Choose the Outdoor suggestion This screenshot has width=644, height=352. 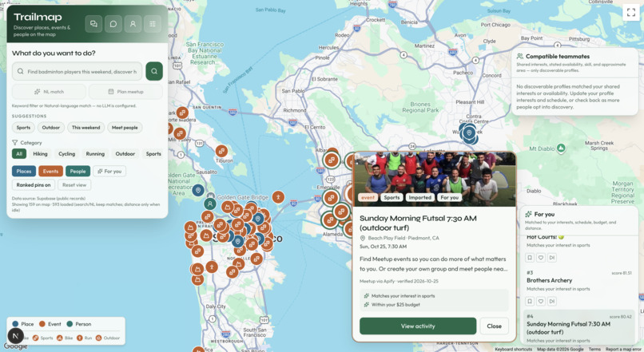click(51, 128)
